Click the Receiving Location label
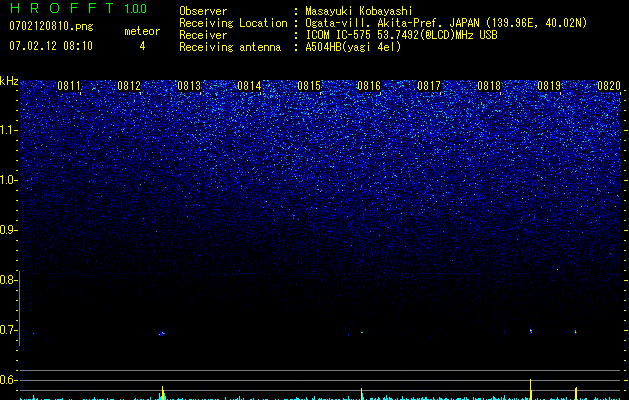 (x=233, y=23)
